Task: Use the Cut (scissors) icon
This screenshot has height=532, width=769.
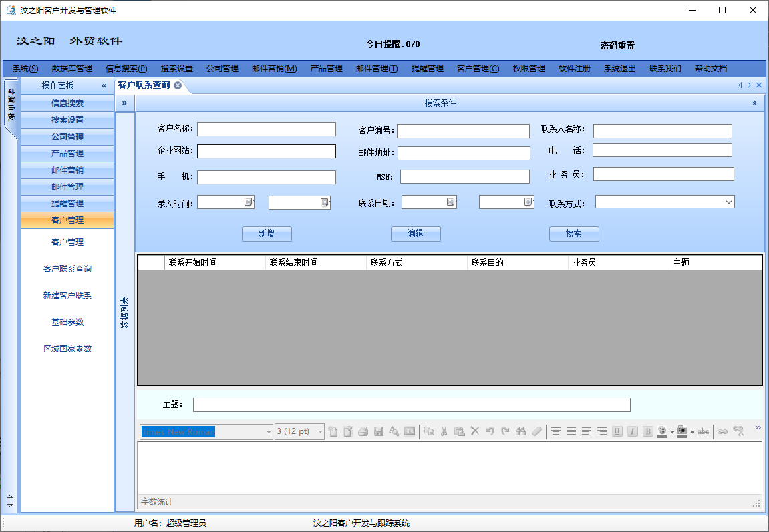Action: 445,431
